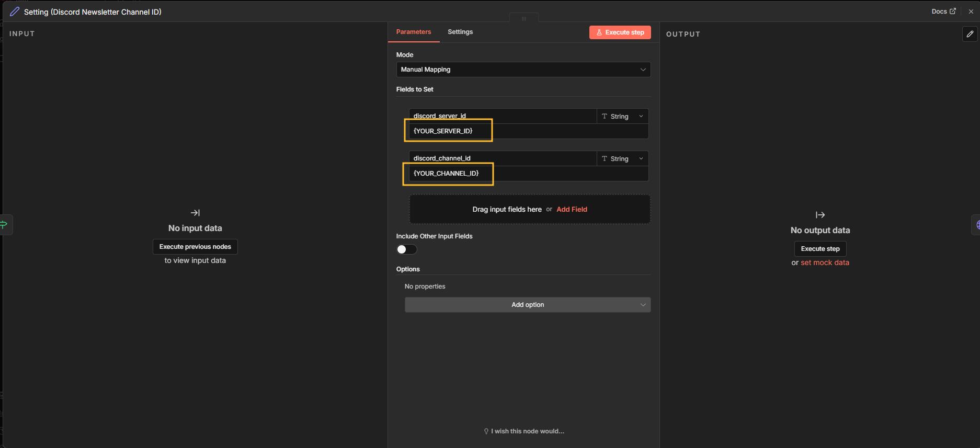
Task: Click the drag handle at panel top
Action: pyautogui.click(x=523, y=18)
